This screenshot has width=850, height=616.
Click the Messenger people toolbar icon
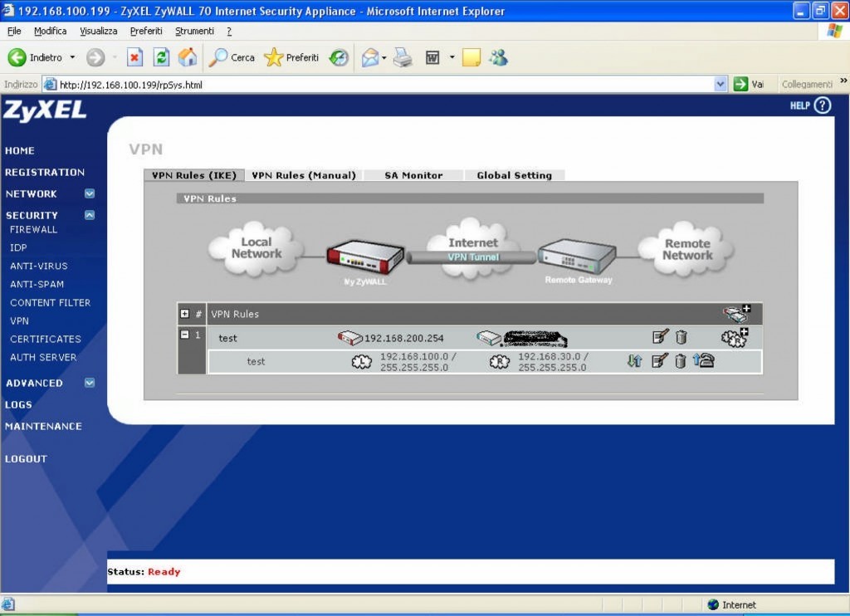tap(498, 57)
